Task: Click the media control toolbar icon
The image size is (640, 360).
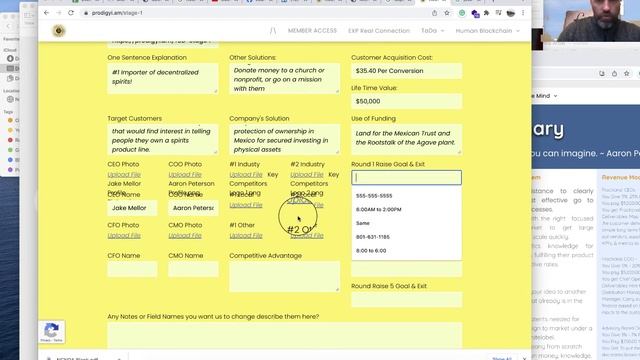Action: point(498,13)
